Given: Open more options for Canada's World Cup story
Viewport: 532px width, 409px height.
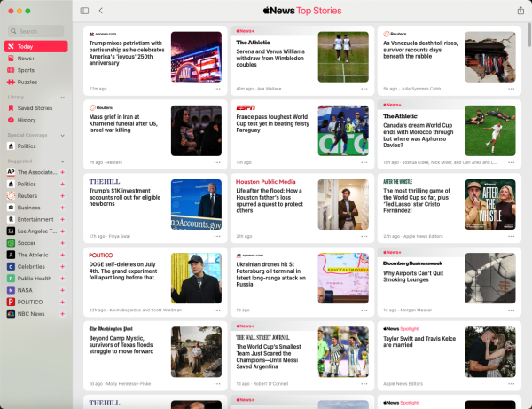Looking at the screenshot, I should 511,162.
